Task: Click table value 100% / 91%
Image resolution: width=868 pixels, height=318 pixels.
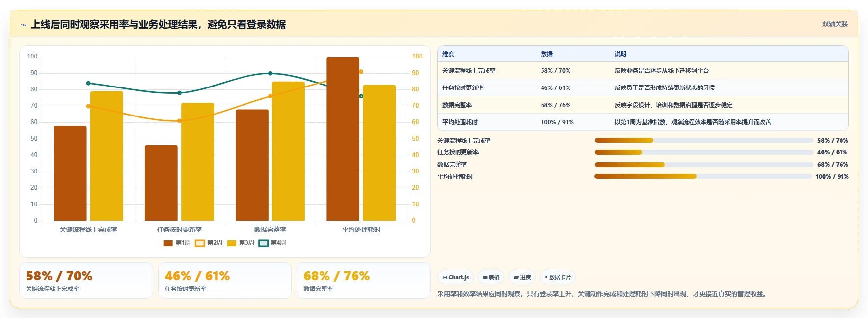Action: (557, 122)
